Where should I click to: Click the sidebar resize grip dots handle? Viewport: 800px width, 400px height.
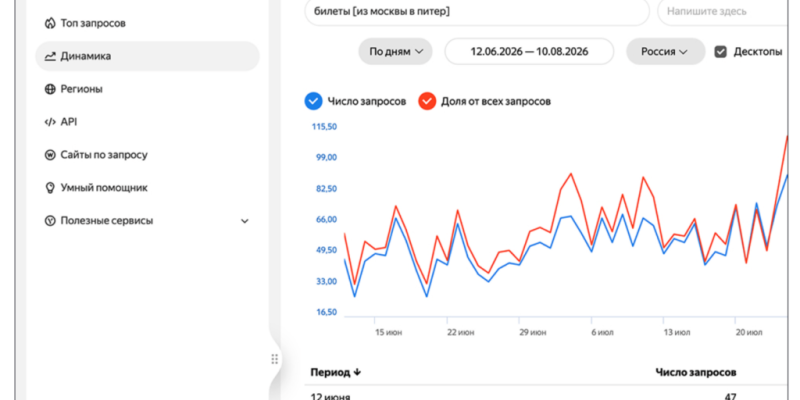tap(274, 359)
